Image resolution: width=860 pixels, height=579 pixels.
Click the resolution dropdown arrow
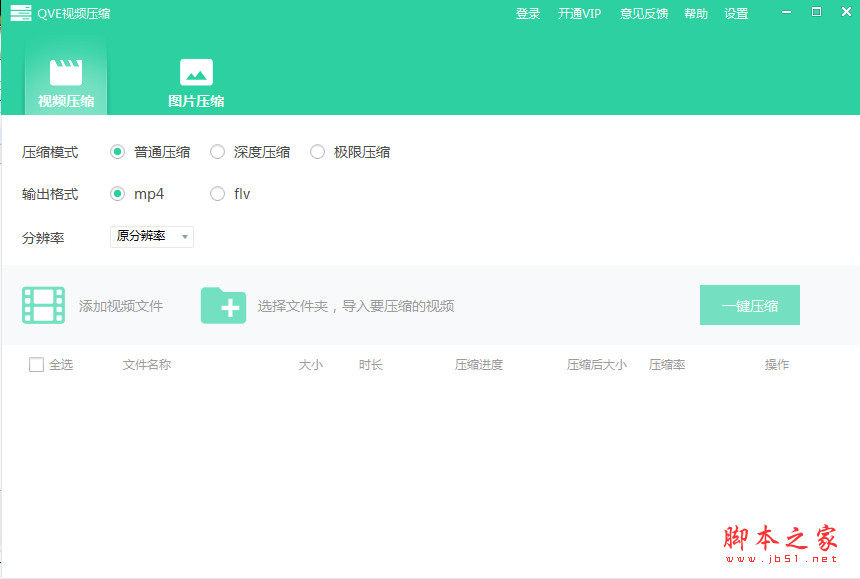click(185, 237)
